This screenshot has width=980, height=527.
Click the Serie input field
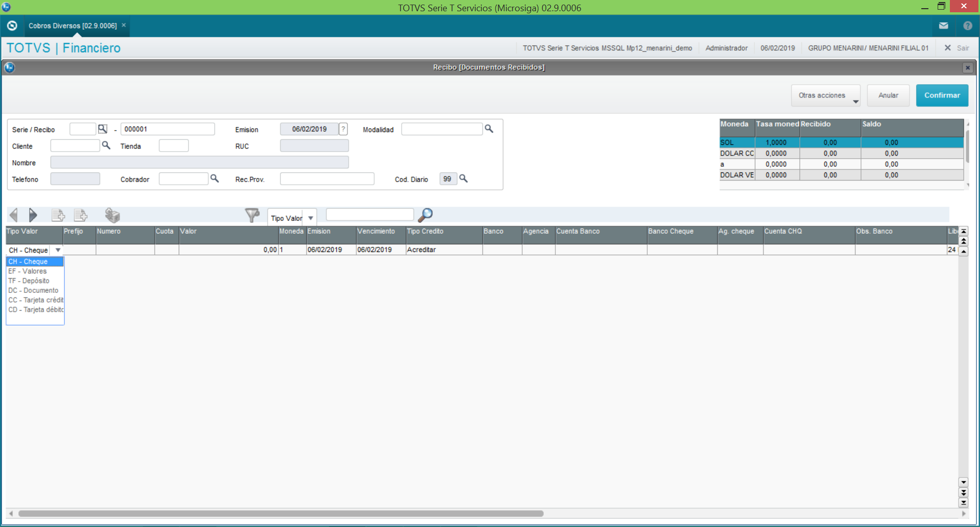(x=83, y=129)
